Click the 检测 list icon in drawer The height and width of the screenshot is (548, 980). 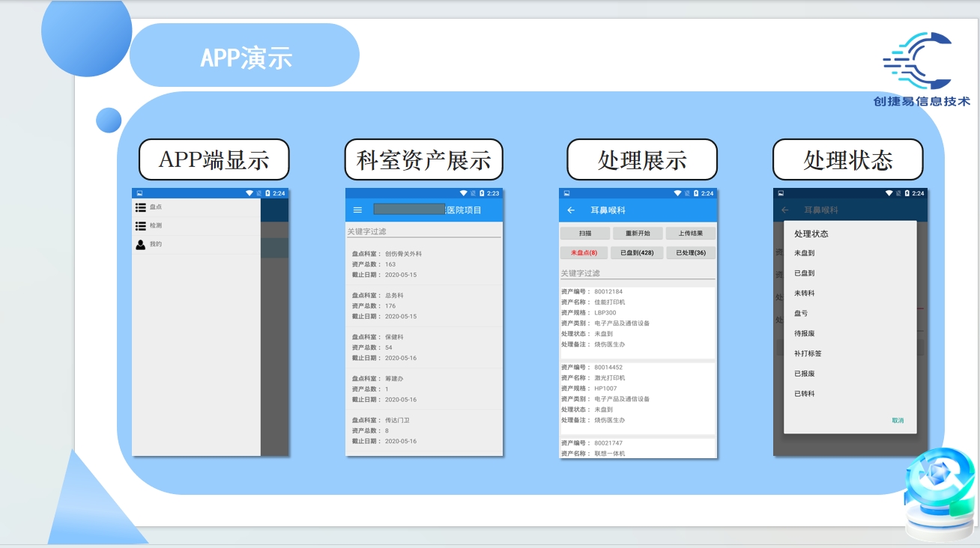click(x=141, y=225)
